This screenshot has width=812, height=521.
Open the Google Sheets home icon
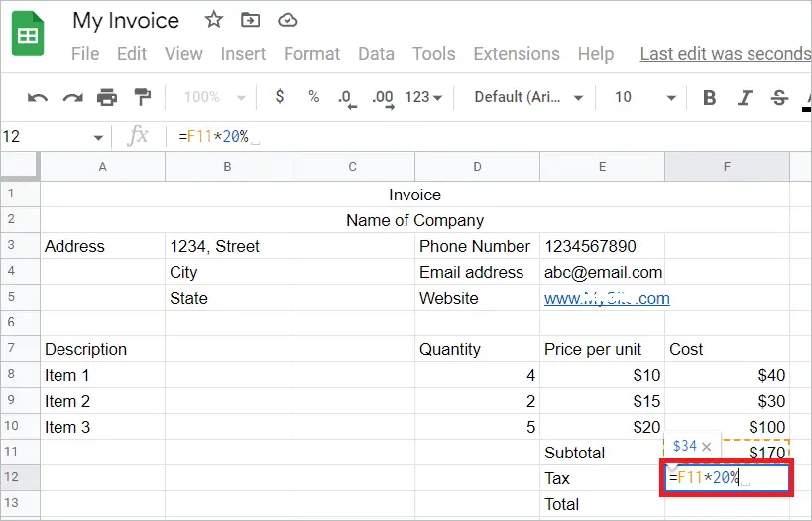coord(28,34)
